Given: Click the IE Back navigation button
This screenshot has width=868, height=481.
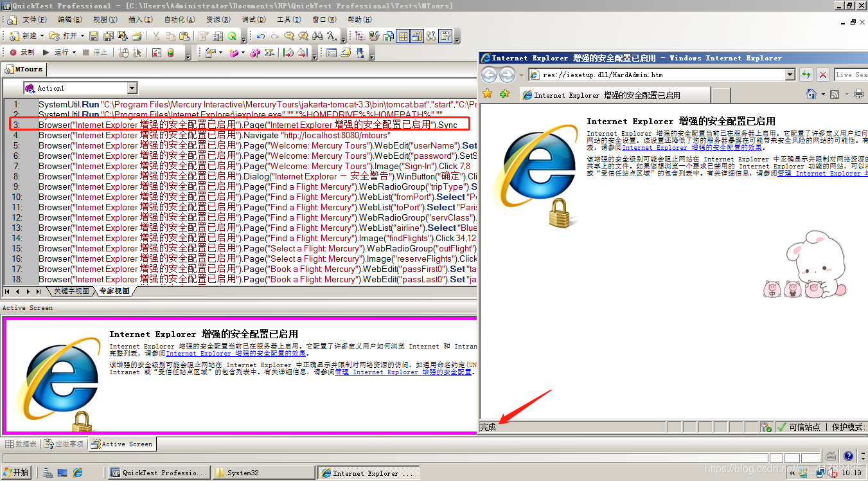Looking at the screenshot, I should (x=490, y=75).
